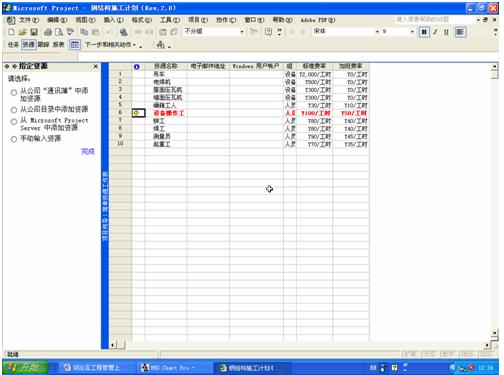Click the Save disk icon
Screen dimensions: 504x375
point(34,32)
